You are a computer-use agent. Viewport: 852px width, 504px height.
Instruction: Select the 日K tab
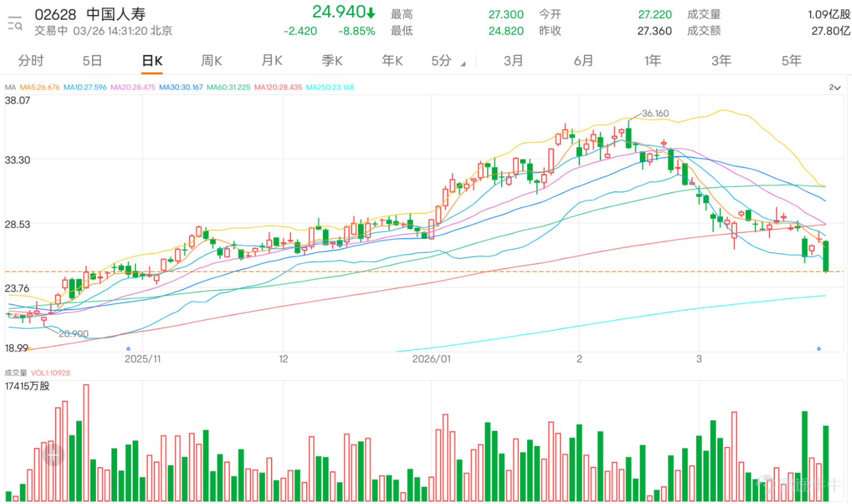tap(152, 61)
